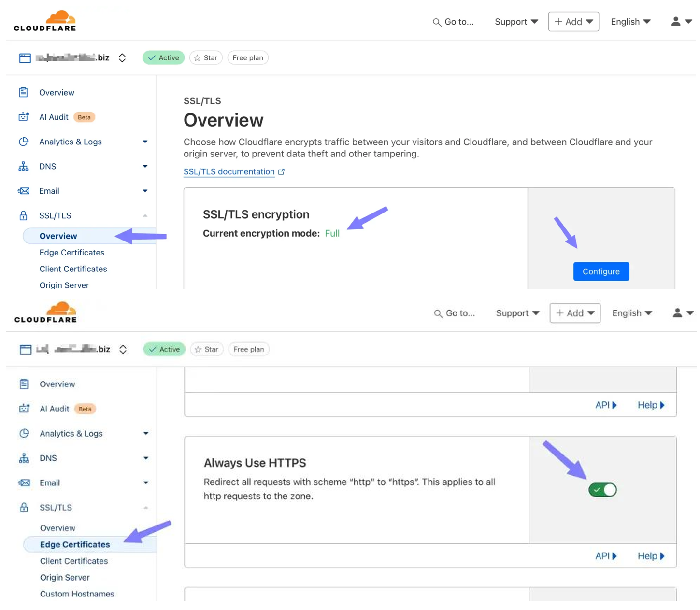Screen dimensions: 700x610
Task: Click the blue Configure button
Action: point(601,271)
